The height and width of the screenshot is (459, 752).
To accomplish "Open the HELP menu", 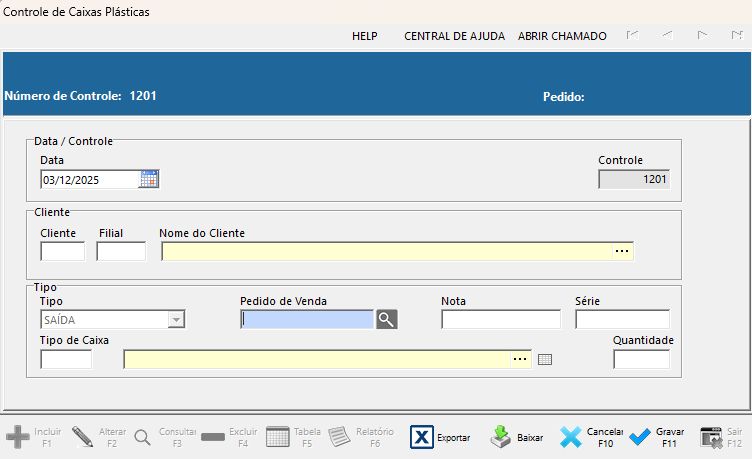I will pos(364,35).
